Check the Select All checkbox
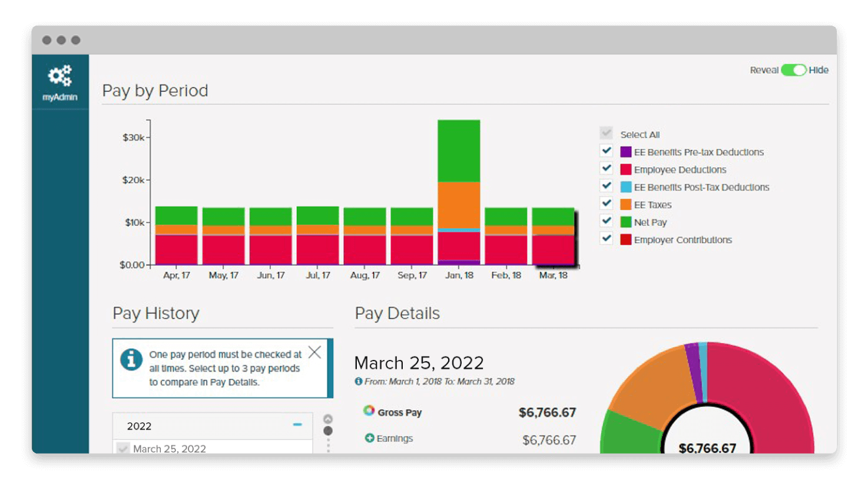Screen dimensions: 868x479 pyautogui.click(x=607, y=133)
